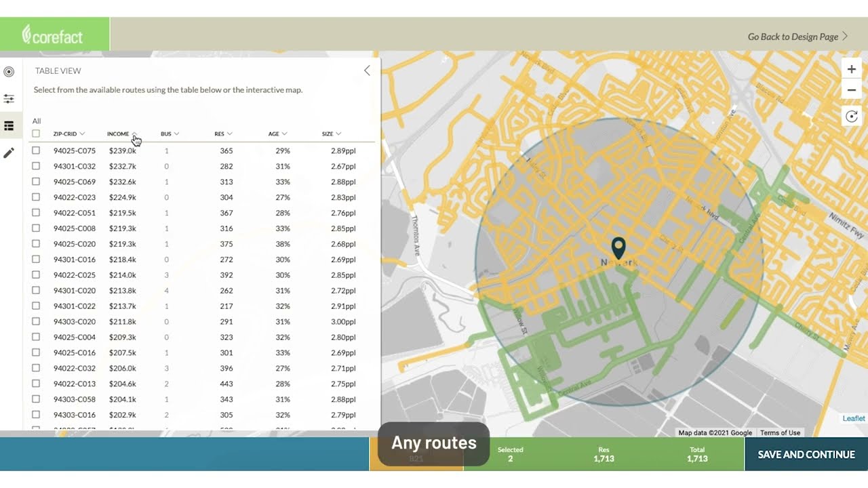Screen dimensions: 868x488
Task: Reset the map view with refresh icon
Action: [852, 117]
